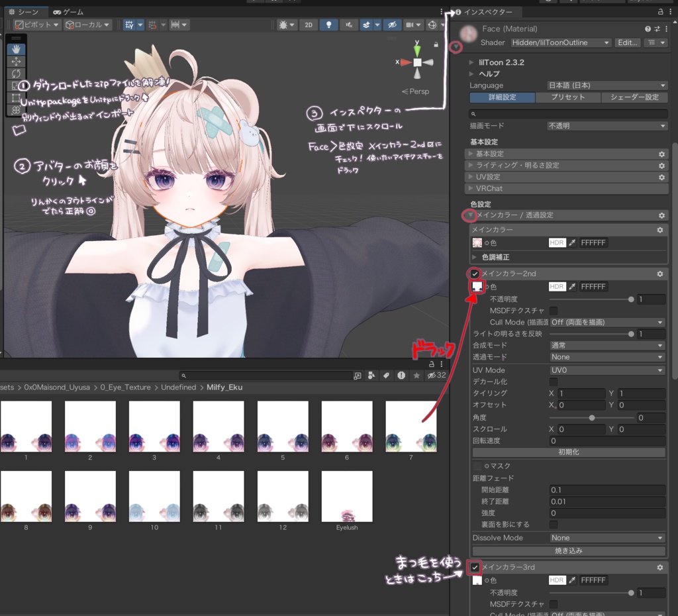Check the デカール化 checkbox
Viewport: 678px width, 616px height.
554,382
